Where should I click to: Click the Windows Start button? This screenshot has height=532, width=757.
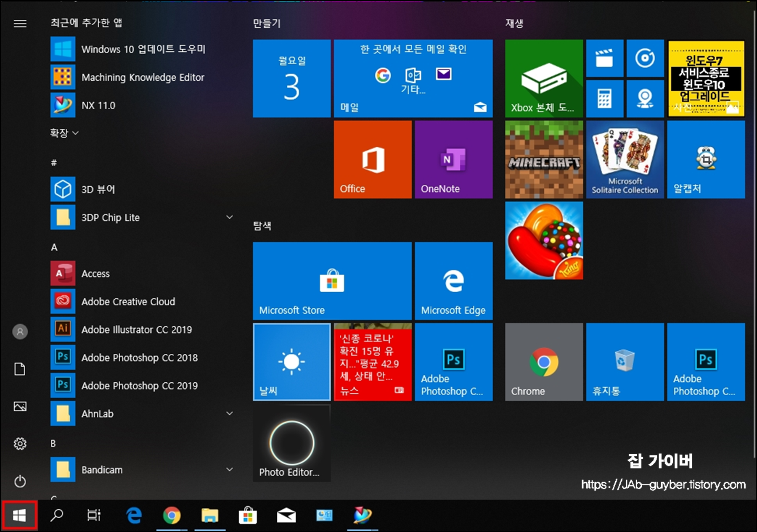[19, 515]
